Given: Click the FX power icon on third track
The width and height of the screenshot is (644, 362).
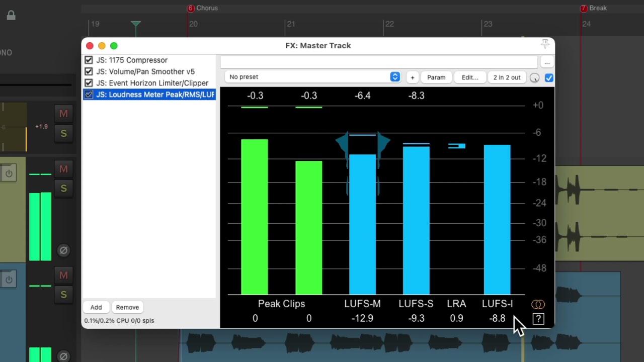Looking at the screenshot, I should [x=9, y=280].
